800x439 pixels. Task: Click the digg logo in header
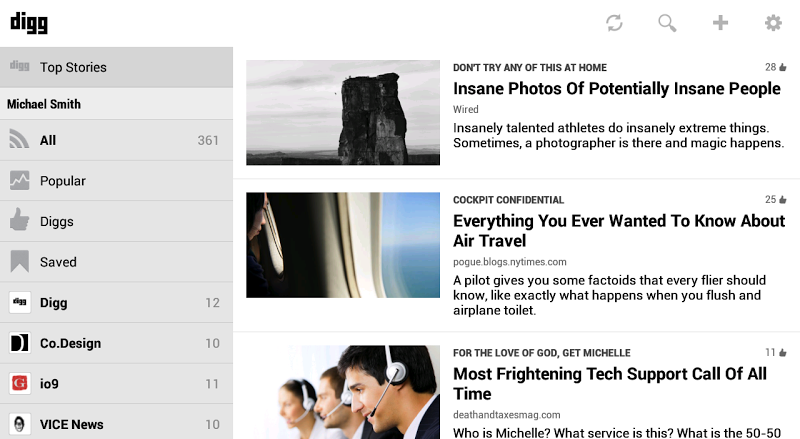[x=28, y=23]
